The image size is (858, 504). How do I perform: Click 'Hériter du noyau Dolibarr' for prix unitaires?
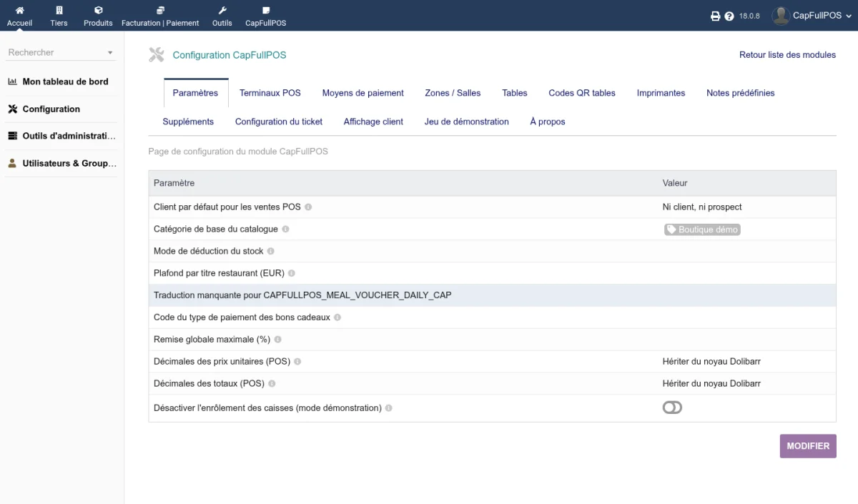[711, 362]
